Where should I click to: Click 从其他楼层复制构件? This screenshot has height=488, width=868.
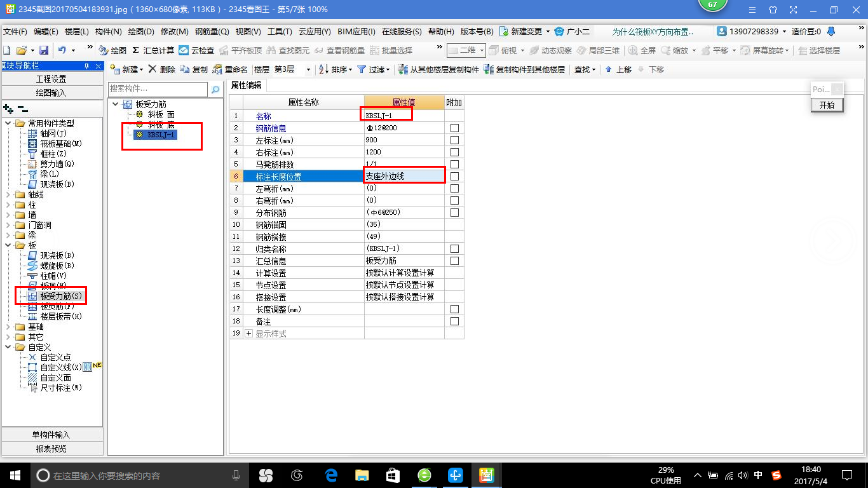438,70
